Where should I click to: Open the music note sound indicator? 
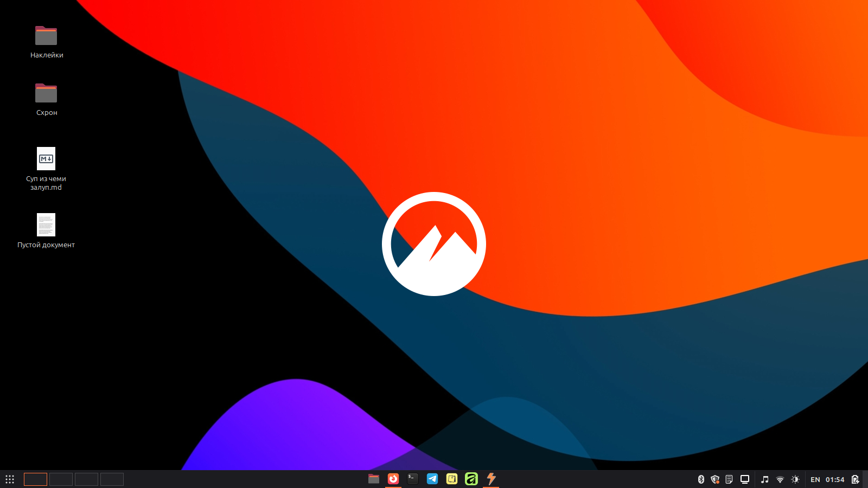point(765,479)
